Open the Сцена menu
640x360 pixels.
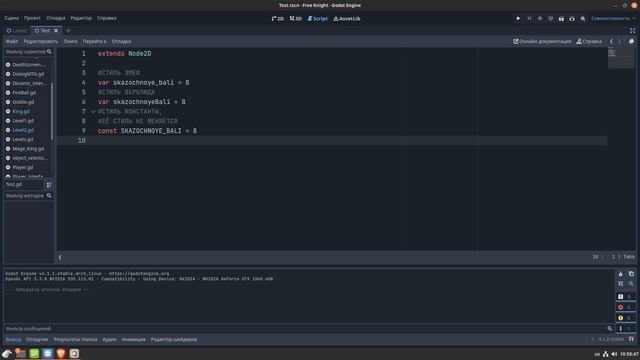point(11,18)
